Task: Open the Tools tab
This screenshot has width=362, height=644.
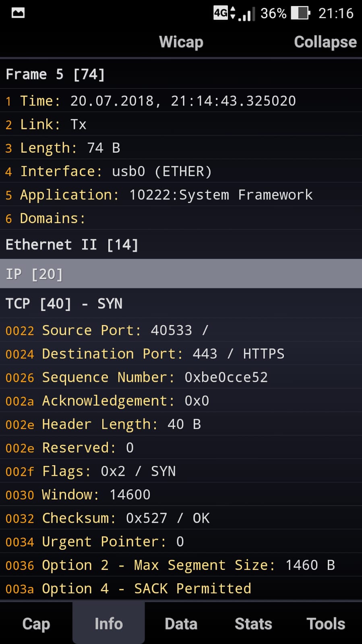Action: tap(326, 623)
